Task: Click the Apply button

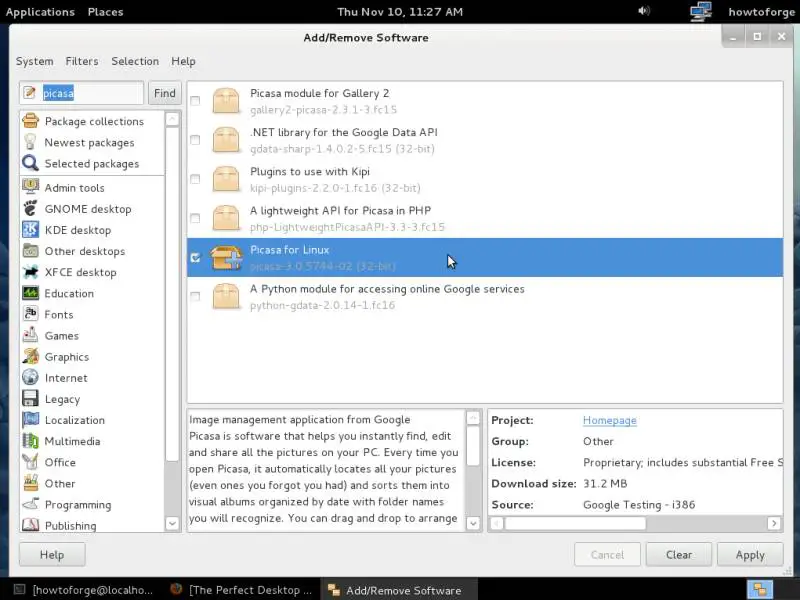Action: 750,555
